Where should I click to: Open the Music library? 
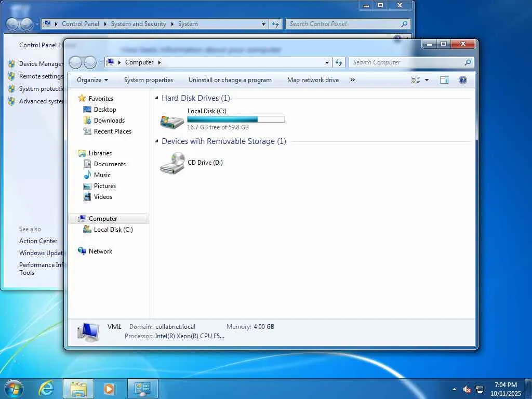click(x=102, y=175)
